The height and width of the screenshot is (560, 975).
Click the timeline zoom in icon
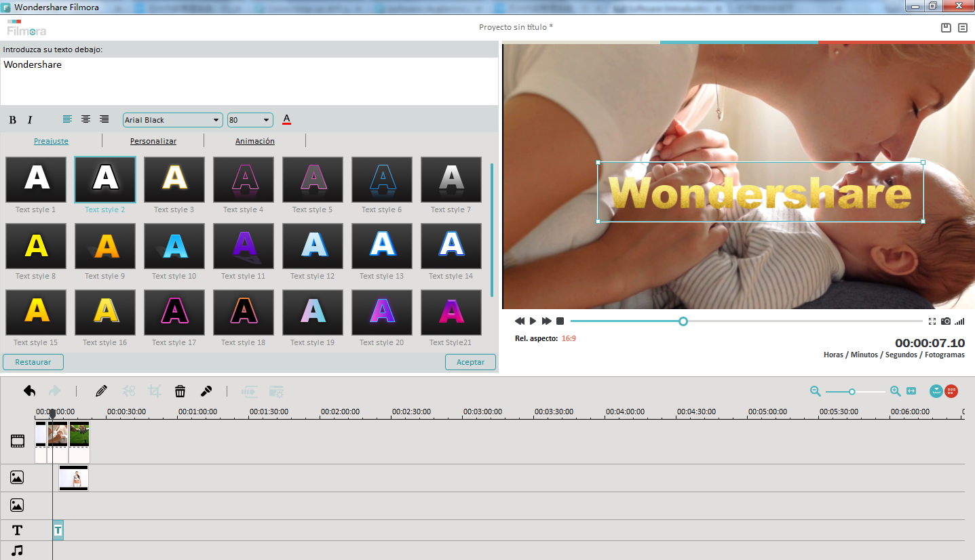coord(895,391)
